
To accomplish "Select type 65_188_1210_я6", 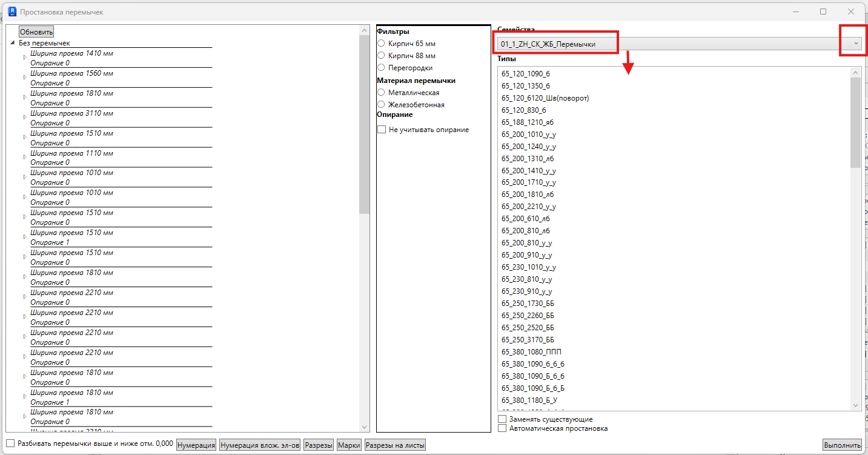I will (x=528, y=122).
